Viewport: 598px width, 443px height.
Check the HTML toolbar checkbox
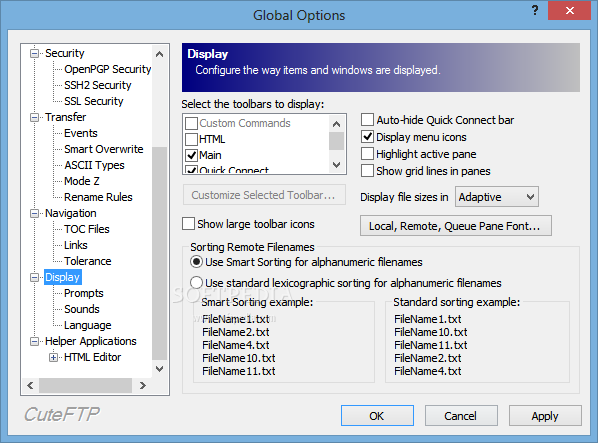191,140
